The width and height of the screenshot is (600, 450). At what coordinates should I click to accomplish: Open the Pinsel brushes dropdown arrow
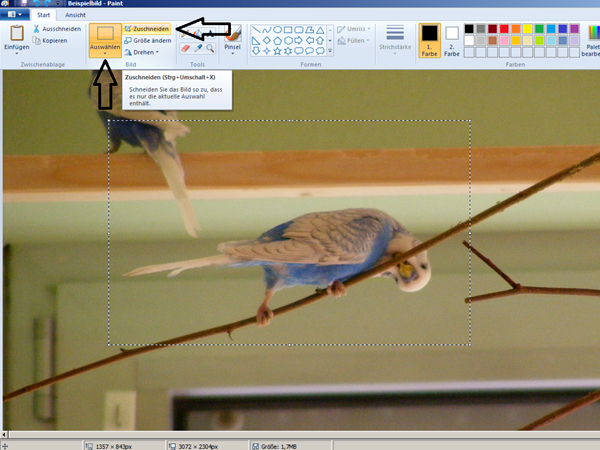233,54
